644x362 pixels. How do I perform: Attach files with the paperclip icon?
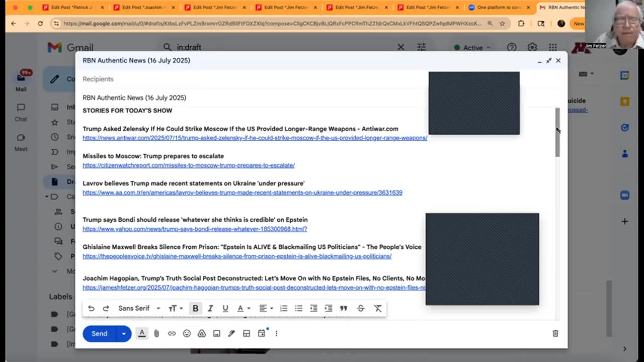(x=156, y=333)
